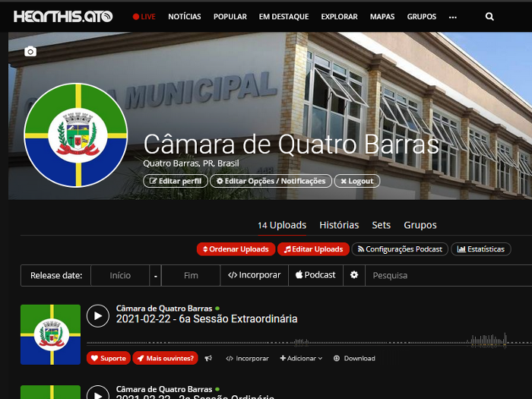
Task: Click the Ordenar Uploads button
Action: pyautogui.click(x=236, y=249)
